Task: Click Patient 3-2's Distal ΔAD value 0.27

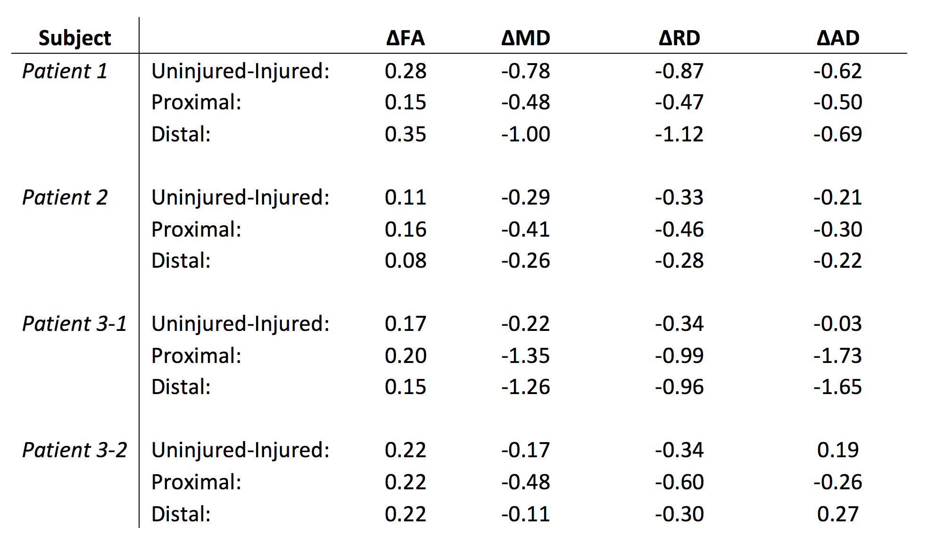Action: click(x=837, y=514)
